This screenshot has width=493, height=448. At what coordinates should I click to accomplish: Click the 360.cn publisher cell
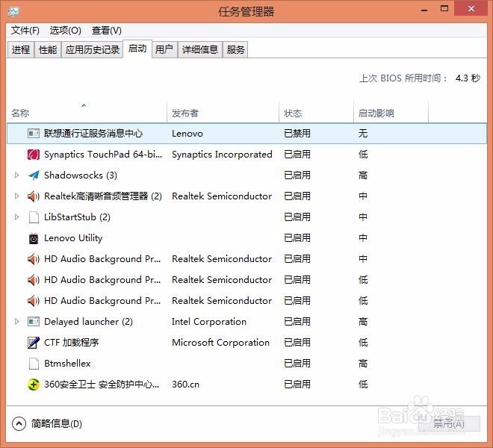(185, 385)
